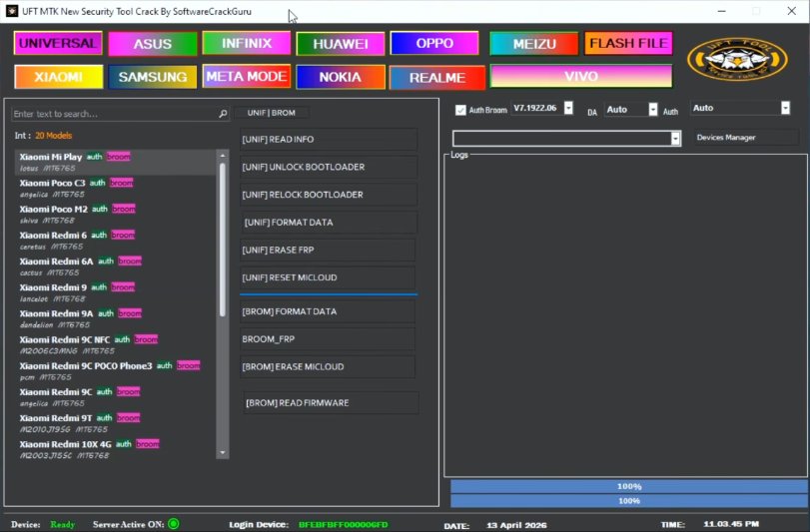Focus the model search text field
The width and height of the screenshot is (810, 532).
pyautogui.click(x=116, y=114)
